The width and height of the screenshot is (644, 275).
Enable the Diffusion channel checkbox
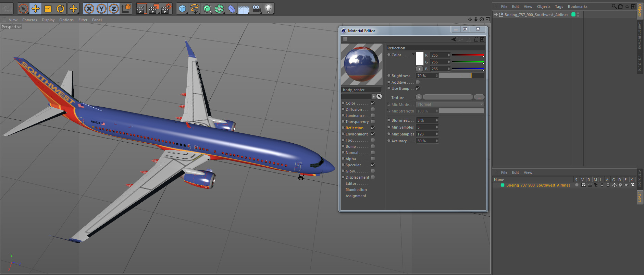tap(373, 109)
